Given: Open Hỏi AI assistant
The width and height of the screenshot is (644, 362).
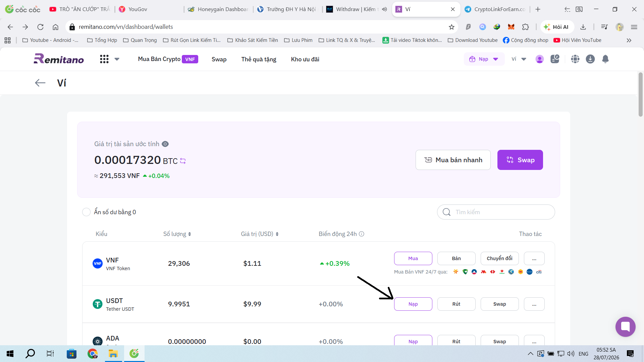Looking at the screenshot, I should 557,27.
